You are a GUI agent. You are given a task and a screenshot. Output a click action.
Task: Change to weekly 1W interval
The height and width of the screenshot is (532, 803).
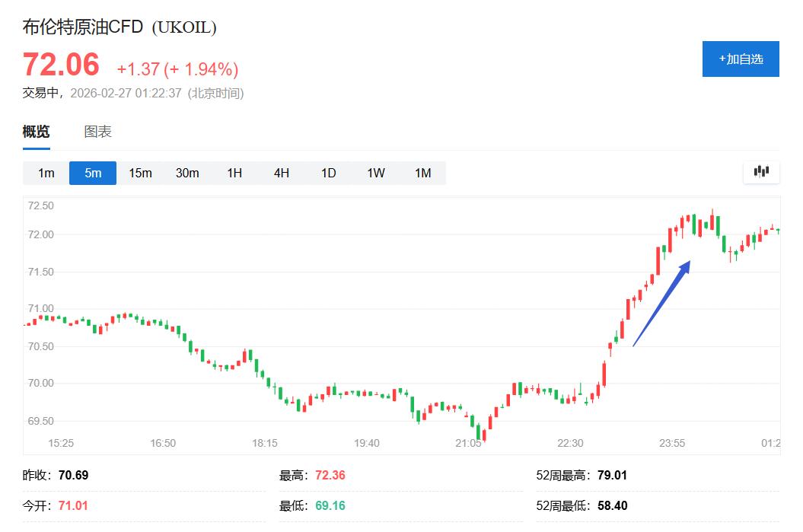(376, 173)
